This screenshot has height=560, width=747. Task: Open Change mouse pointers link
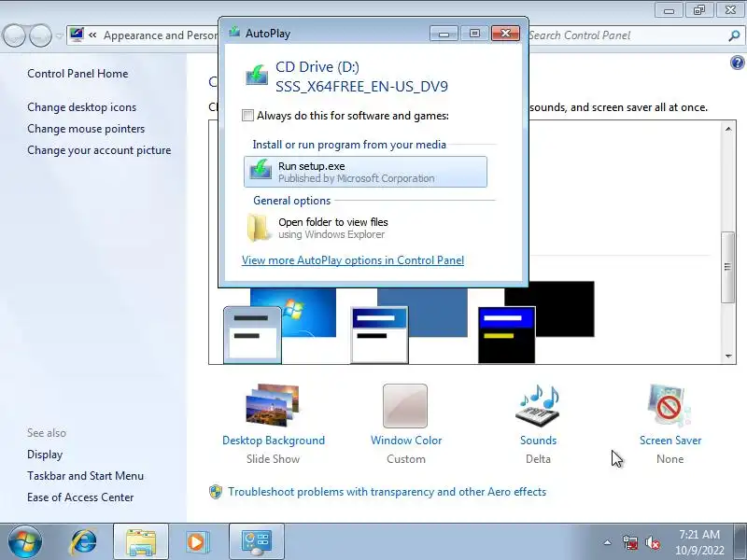pos(86,129)
